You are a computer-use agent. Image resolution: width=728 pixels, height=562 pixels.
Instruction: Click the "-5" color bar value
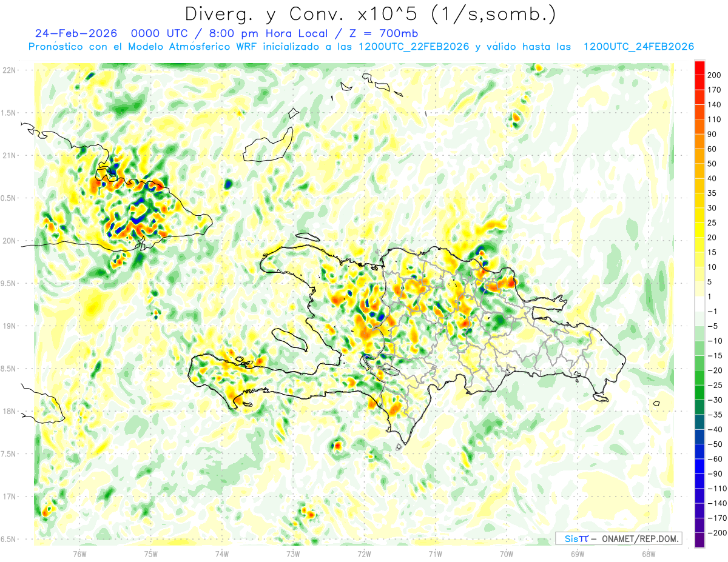tap(712, 326)
